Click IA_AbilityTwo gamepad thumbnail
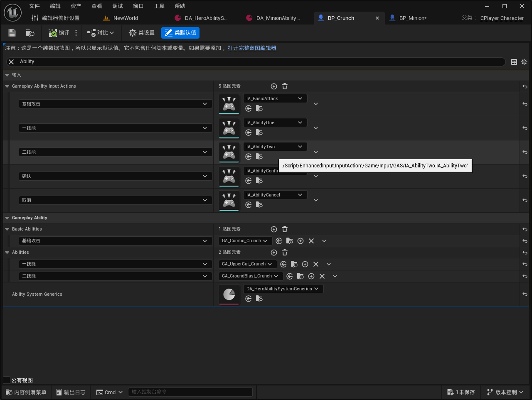 pos(229,152)
